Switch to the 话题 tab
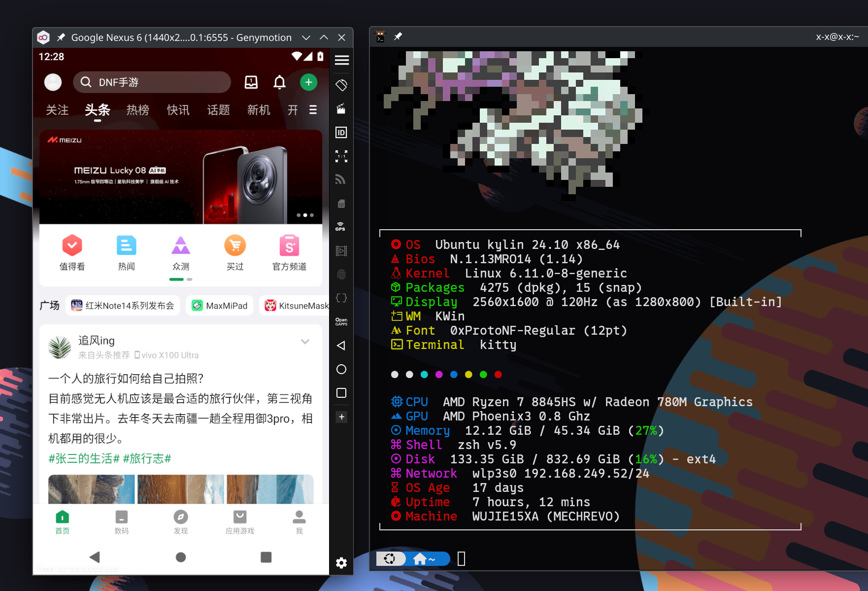The image size is (868, 591). click(x=218, y=110)
